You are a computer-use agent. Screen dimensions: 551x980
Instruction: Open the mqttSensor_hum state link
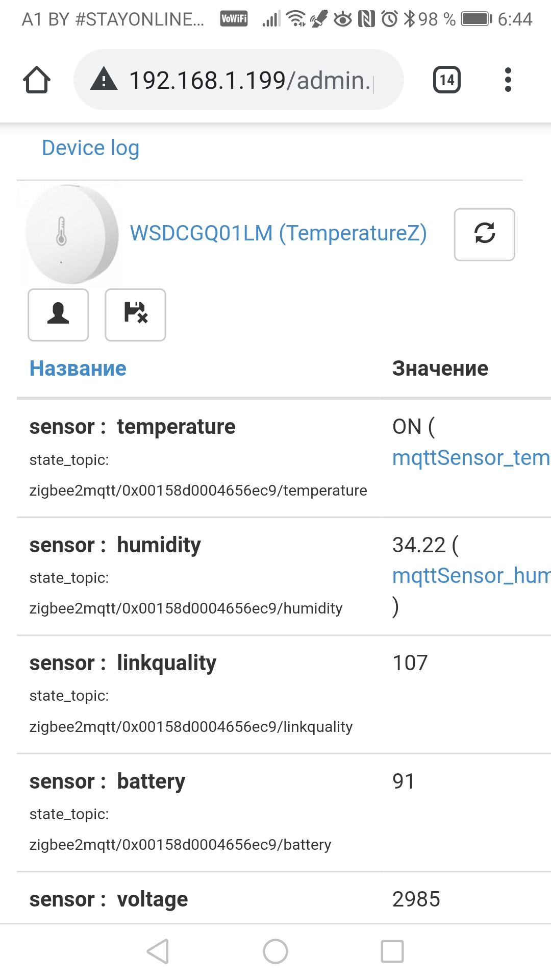click(469, 575)
